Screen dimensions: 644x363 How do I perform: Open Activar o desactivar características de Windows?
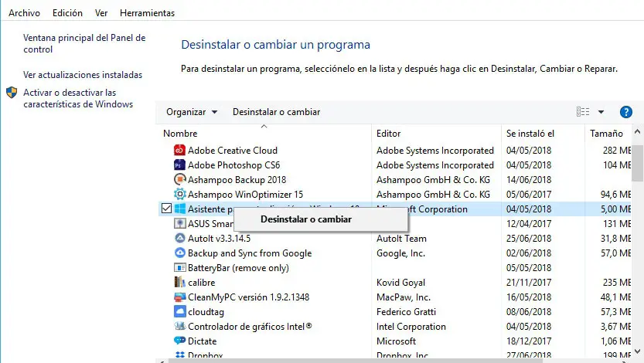click(x=78, y=98)
